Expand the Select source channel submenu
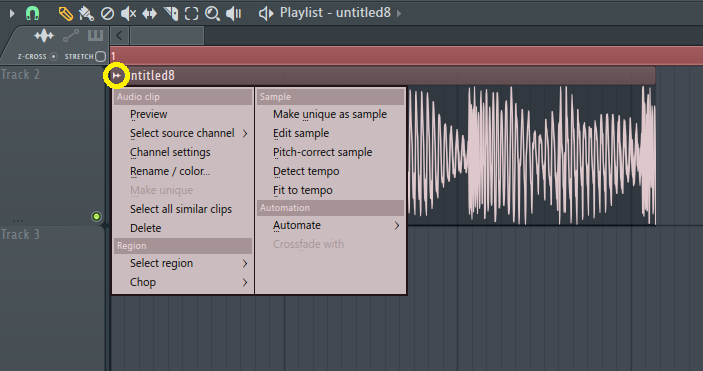This screenshot has width=703, height=371. coord(183,133)
